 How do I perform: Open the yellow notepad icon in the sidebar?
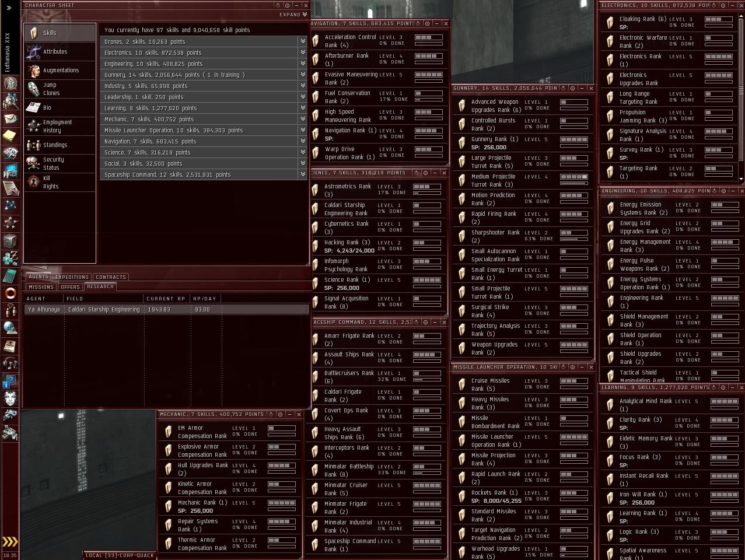[10, 136]
